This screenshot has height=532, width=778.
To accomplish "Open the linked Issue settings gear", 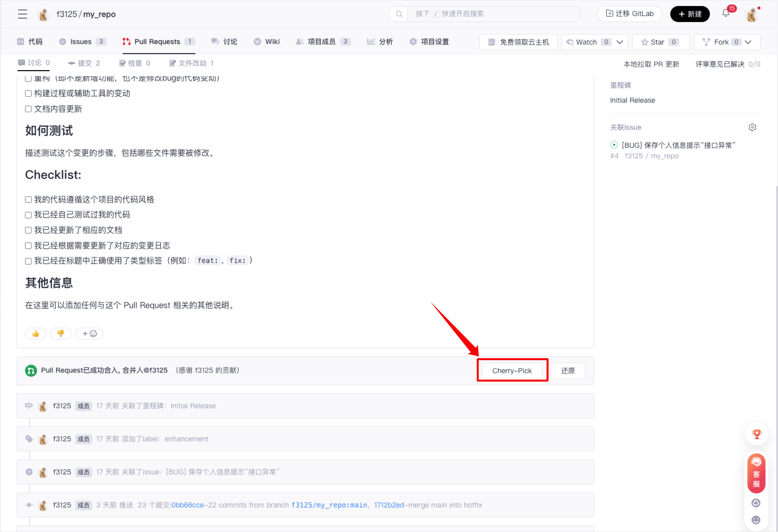I will coord(752,127).
